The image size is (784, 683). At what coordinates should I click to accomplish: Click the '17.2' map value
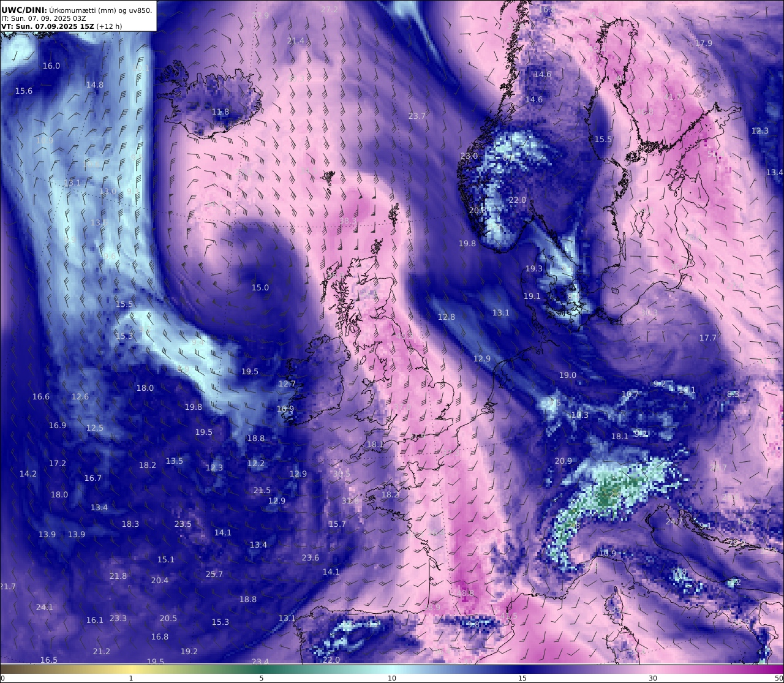click(x=58, y=464)
